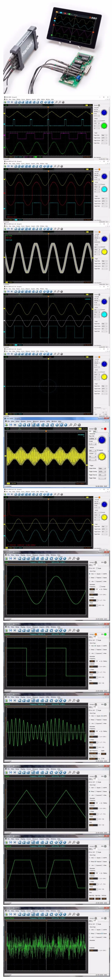Open Utility menu in the yellow modulated-wave scope window
The width and height of the screenshot is (112, 980).
(49, 422)
